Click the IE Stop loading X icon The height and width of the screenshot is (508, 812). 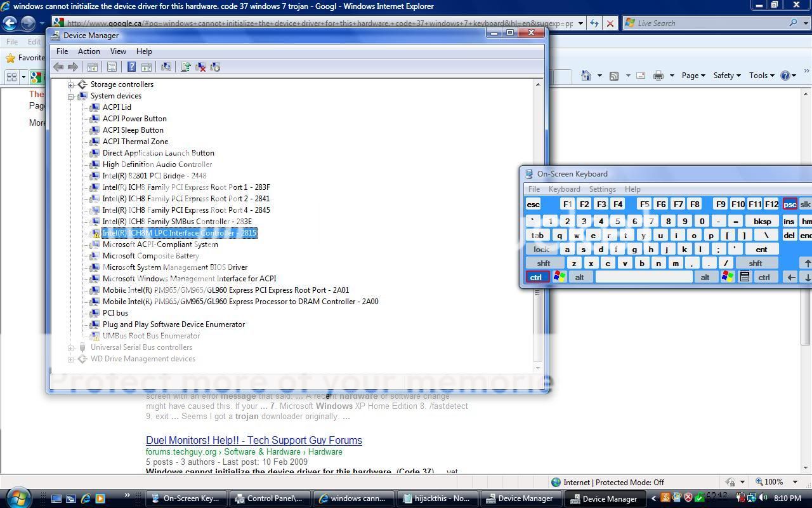pyautogui.click(x=610, y=23)
